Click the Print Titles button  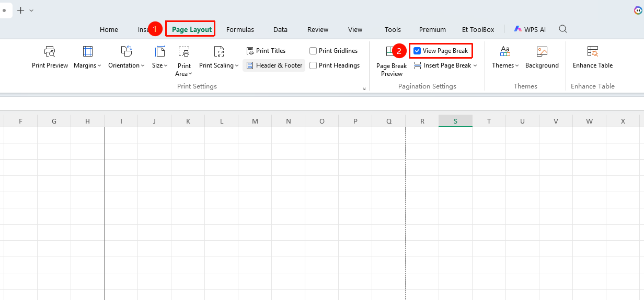(266, 51)
